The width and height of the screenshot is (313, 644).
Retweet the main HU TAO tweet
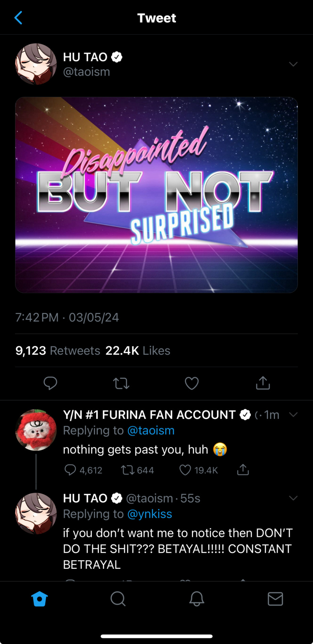click(121, 383)
